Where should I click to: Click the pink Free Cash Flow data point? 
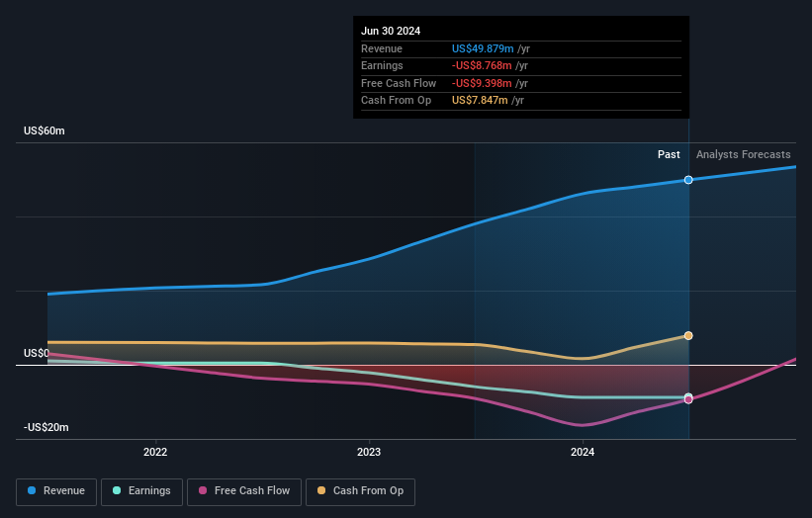coord(688,400)
